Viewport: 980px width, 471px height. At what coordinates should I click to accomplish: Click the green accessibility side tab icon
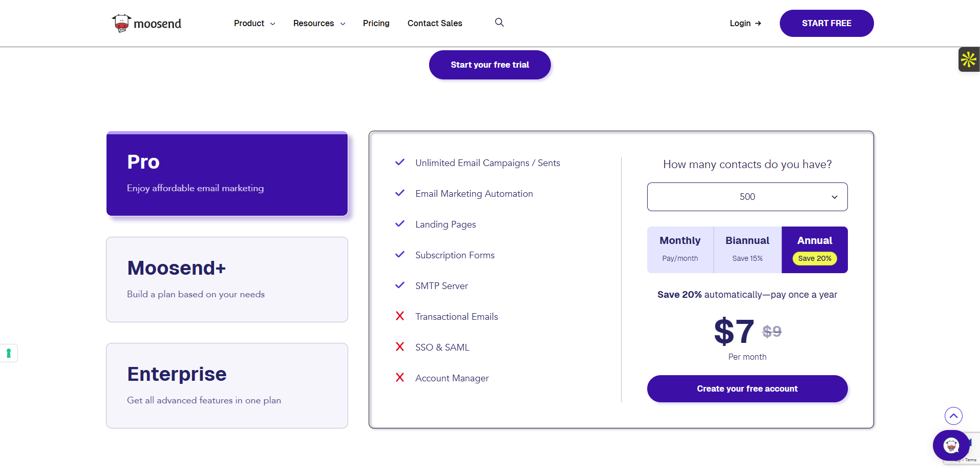coord(9,353)
